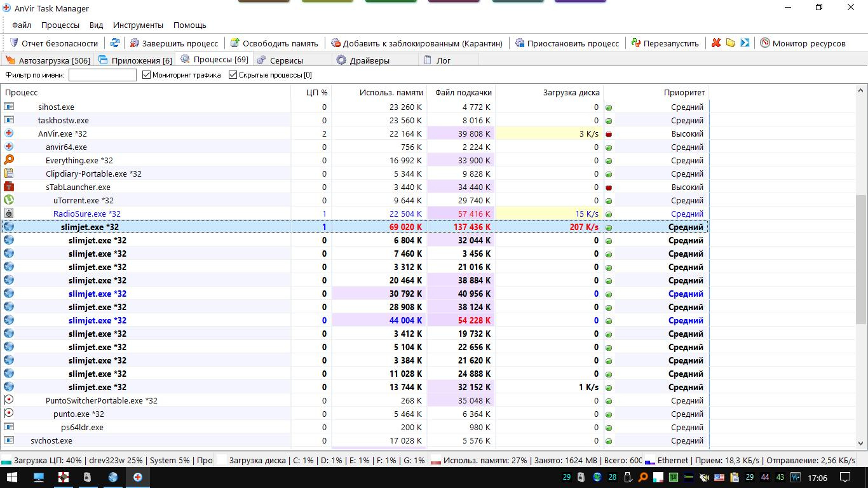The image size is (868, 488).
Task: Click the RadioSure.exe speaker icon
Action: [x=9, y=213]
